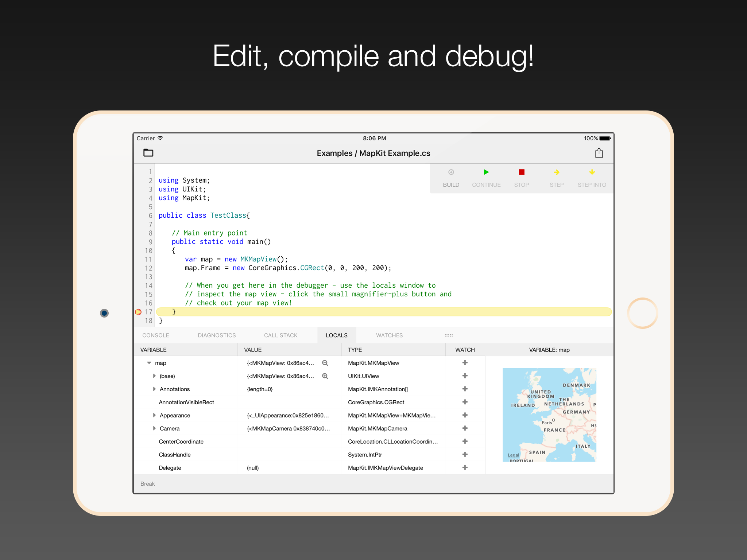
Task: Expand the Camera variable row
Action: [x=154, y=429]
